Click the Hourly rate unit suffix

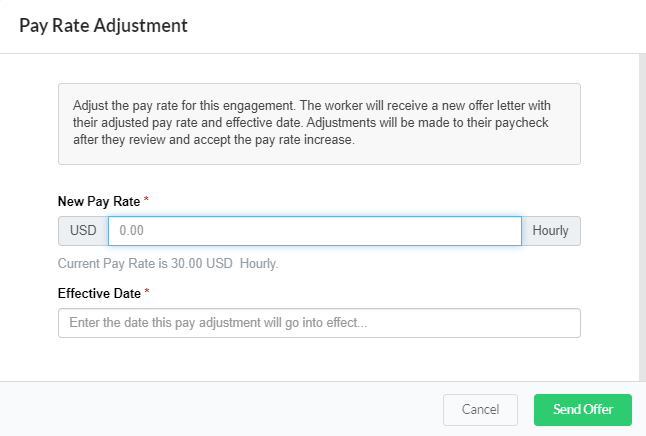[x=550, y=231]
